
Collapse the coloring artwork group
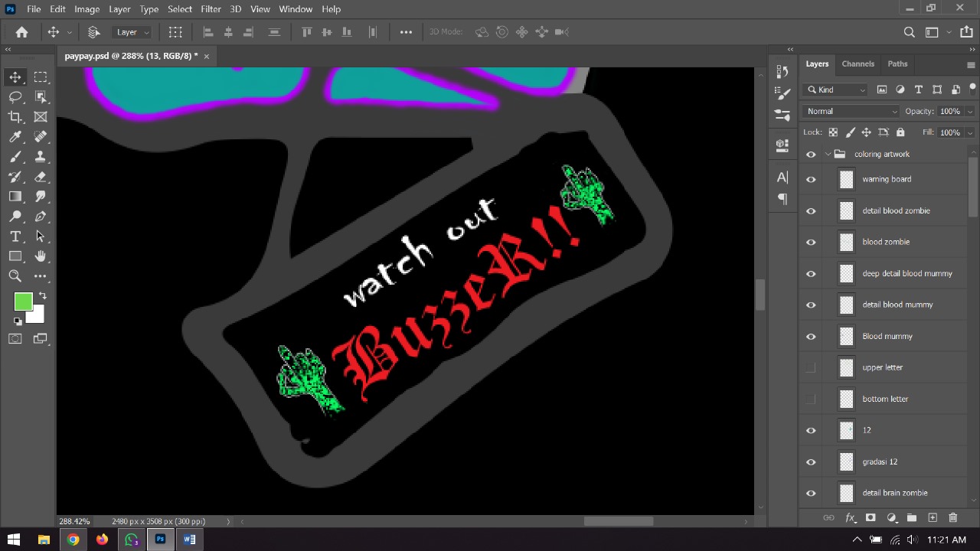pyautogui.click(x=828, y=154)
